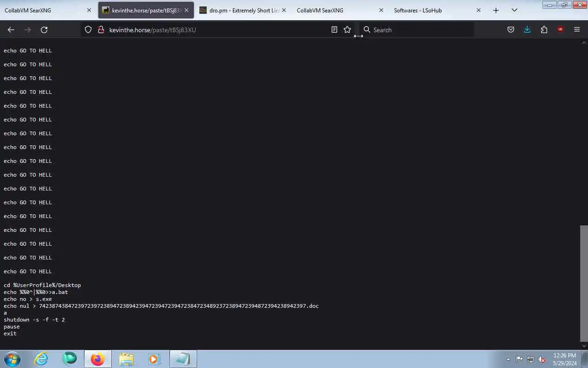Click the 'pause' line in paste
This screenshot has height=368, width=588.
coord(11,327)
